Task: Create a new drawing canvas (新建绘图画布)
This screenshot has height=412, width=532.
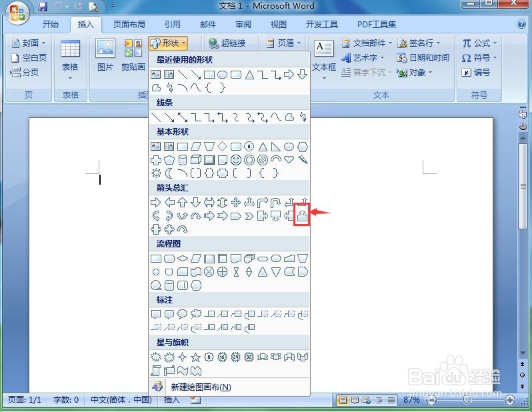Action: pyautogui.click(x=229, y=387)
